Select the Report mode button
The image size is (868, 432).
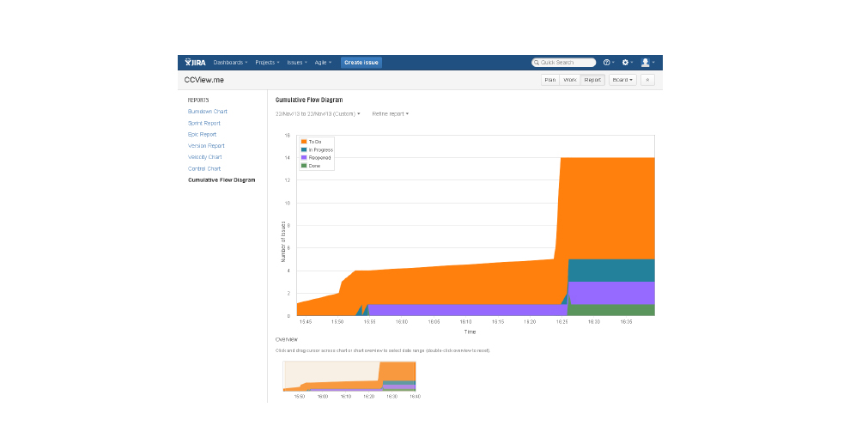tap(592, 80)
